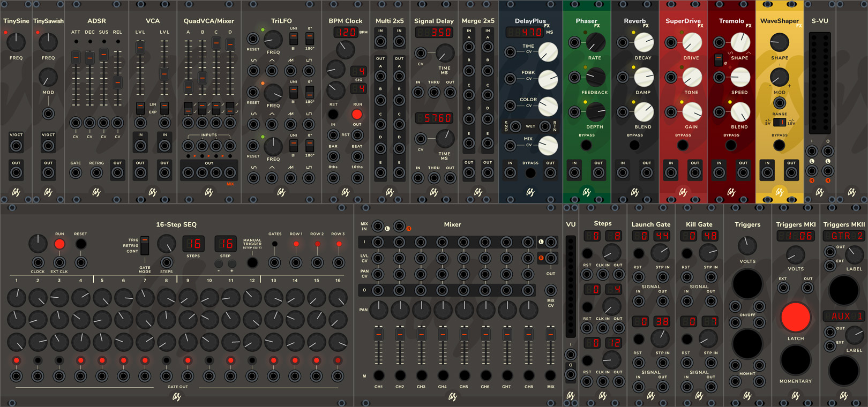
Task: Click the 16-Step SEQ EXT CLK jack
Action: click(59, 262)
